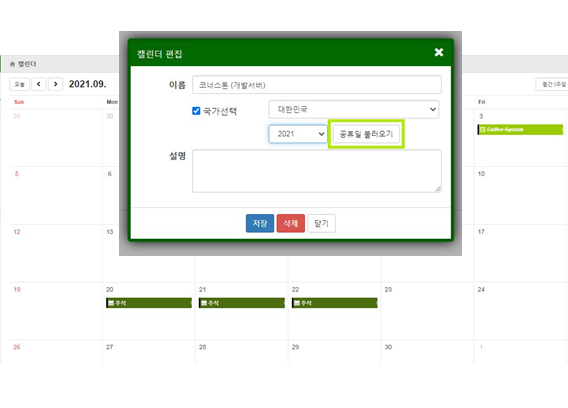
Task: Click the blue 저장 button
Action: coord(260,223)
